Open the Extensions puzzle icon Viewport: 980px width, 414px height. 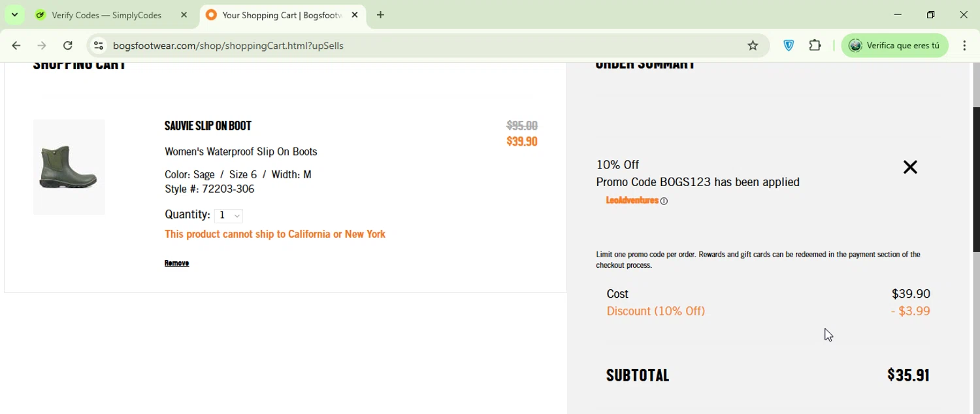point(815,46)
